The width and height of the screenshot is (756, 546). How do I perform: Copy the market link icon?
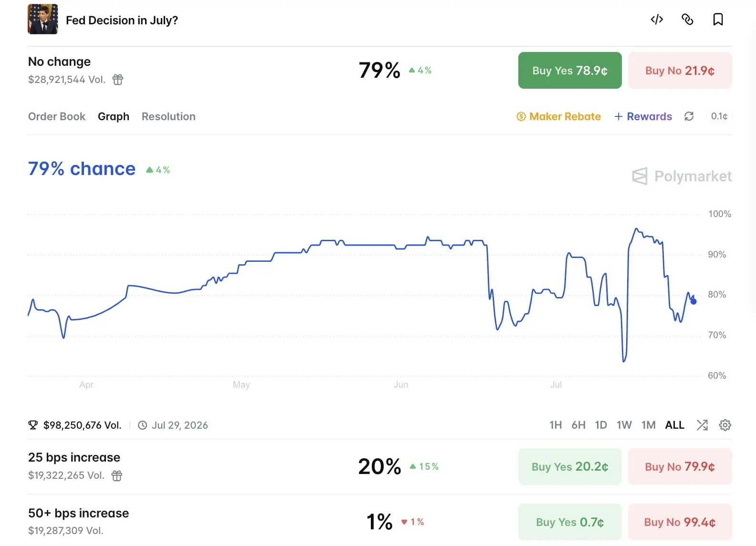point(687,20)
